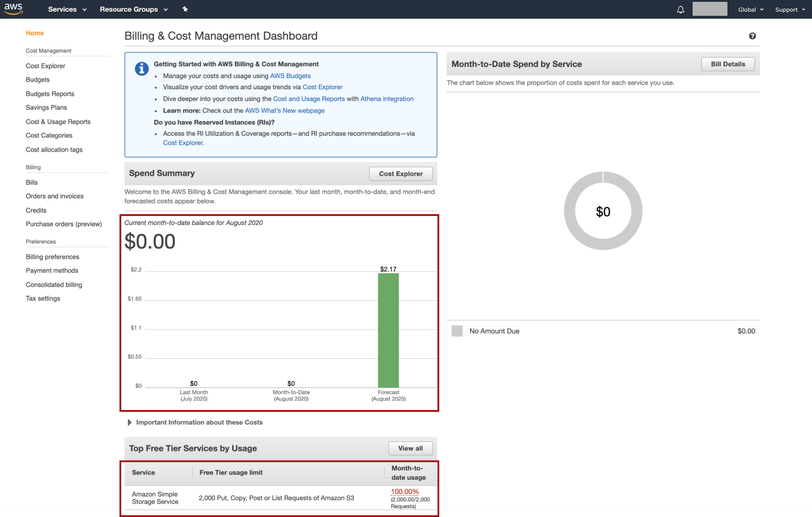The image size is (812, 517).
Task: Click the AWS logo in header
Action: tap(13, 9)
